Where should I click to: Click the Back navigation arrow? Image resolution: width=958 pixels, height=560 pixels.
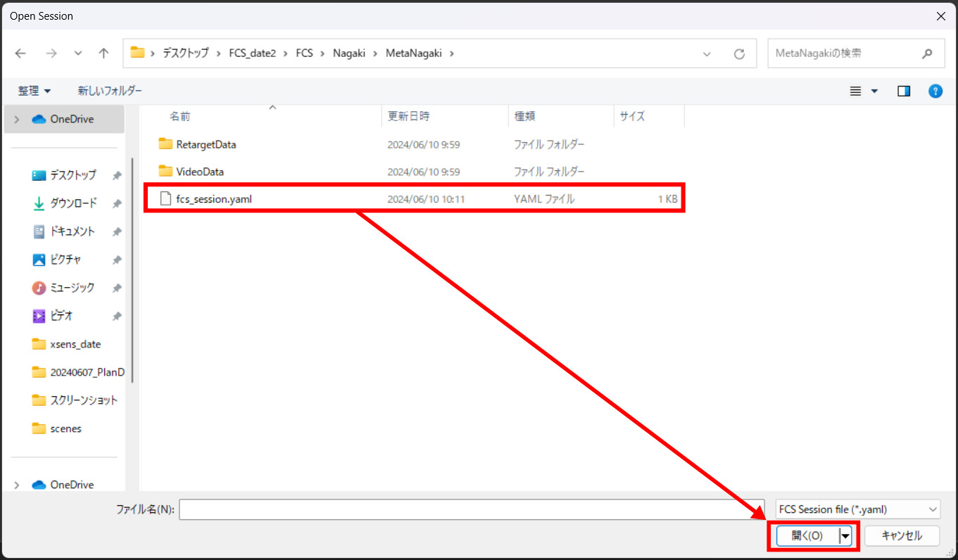pyautogui.click(x=20, y=53)
